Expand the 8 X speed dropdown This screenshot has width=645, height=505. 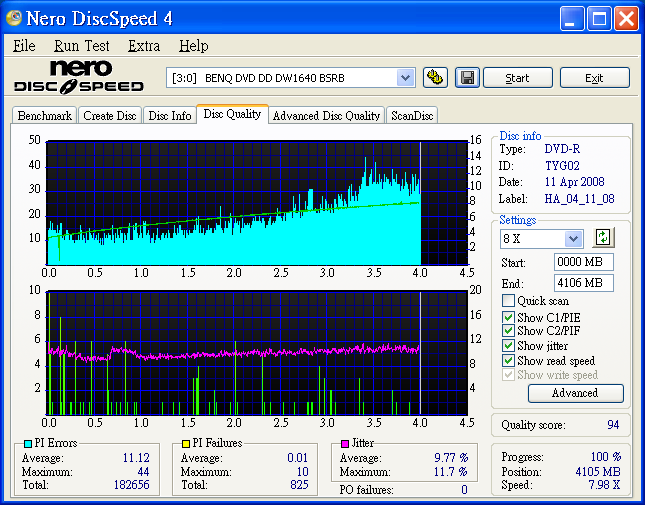point(573,239)
